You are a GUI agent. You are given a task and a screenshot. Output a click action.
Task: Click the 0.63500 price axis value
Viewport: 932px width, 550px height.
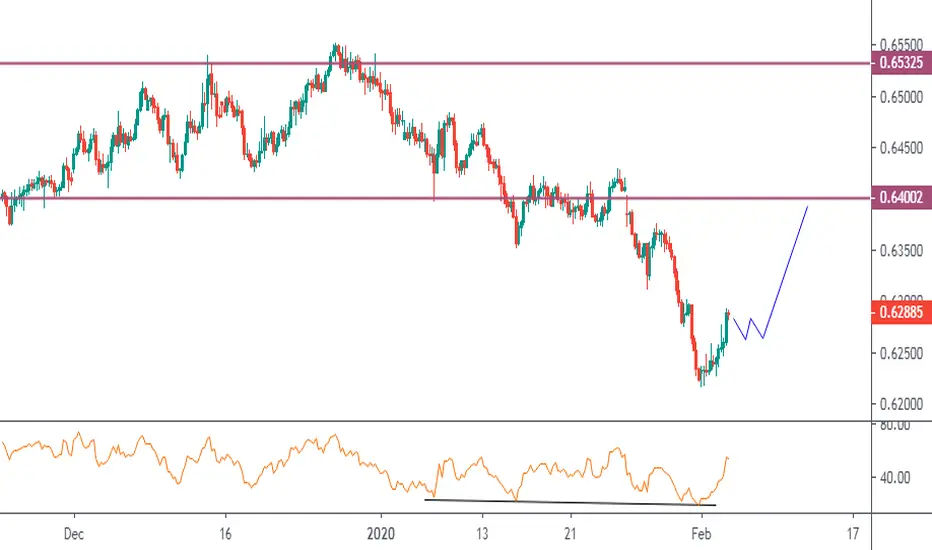901,250
